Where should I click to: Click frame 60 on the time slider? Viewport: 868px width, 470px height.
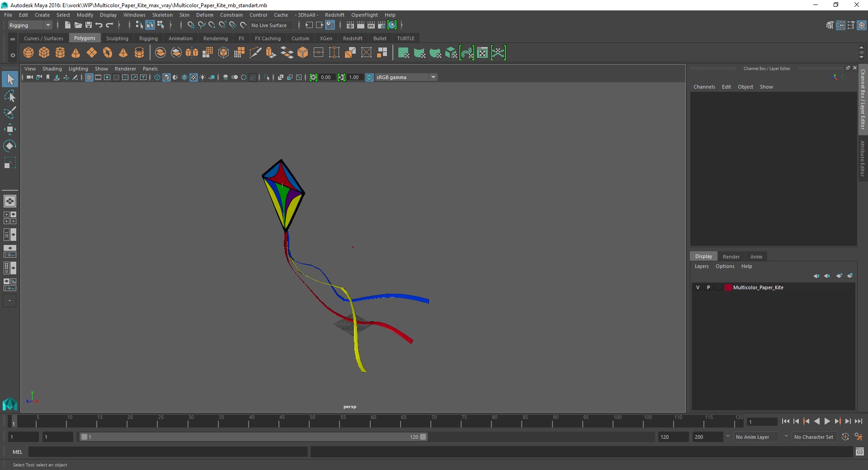[x=373, y=421]
